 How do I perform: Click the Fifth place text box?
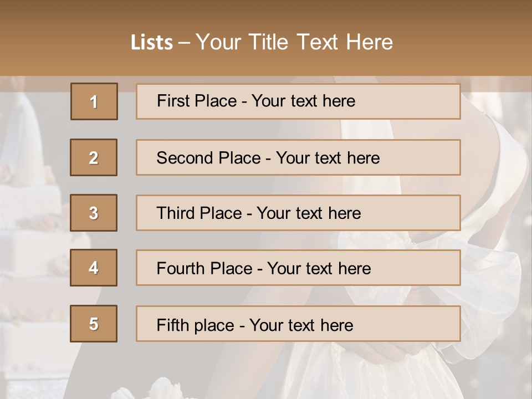298,324
